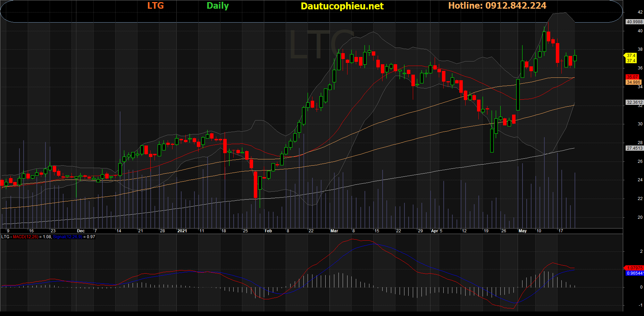Click the 14 date label on time axis
Screen dimensions: 644x316
(x=119, y=231)
